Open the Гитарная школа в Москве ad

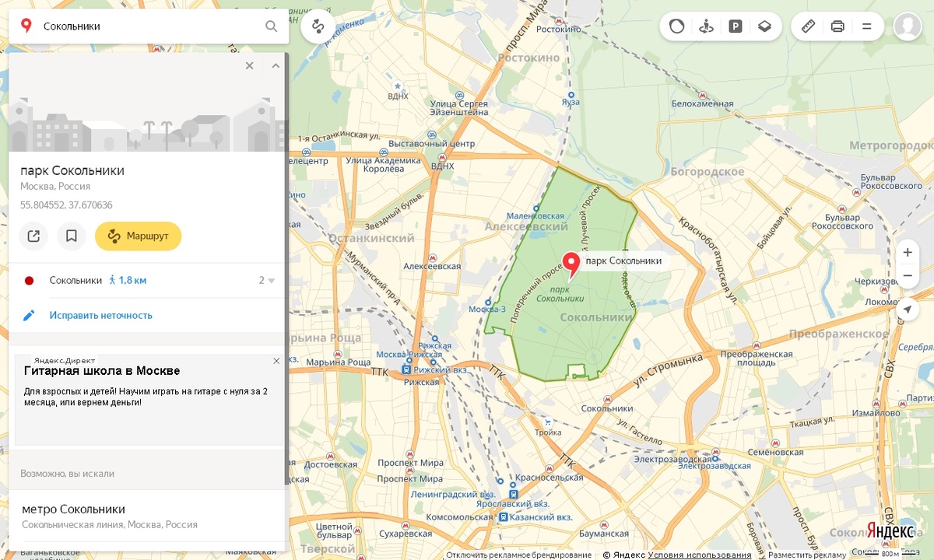(x=102, y=371)
